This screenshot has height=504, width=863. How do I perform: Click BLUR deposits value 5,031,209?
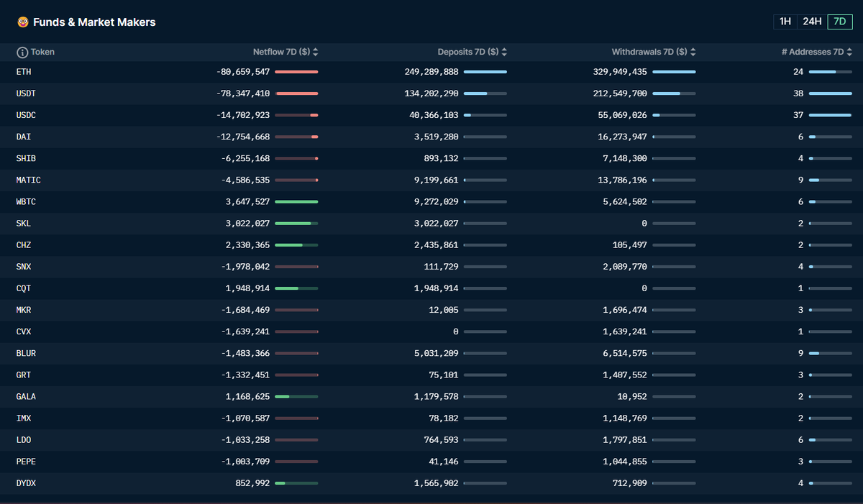click(437, 353)
